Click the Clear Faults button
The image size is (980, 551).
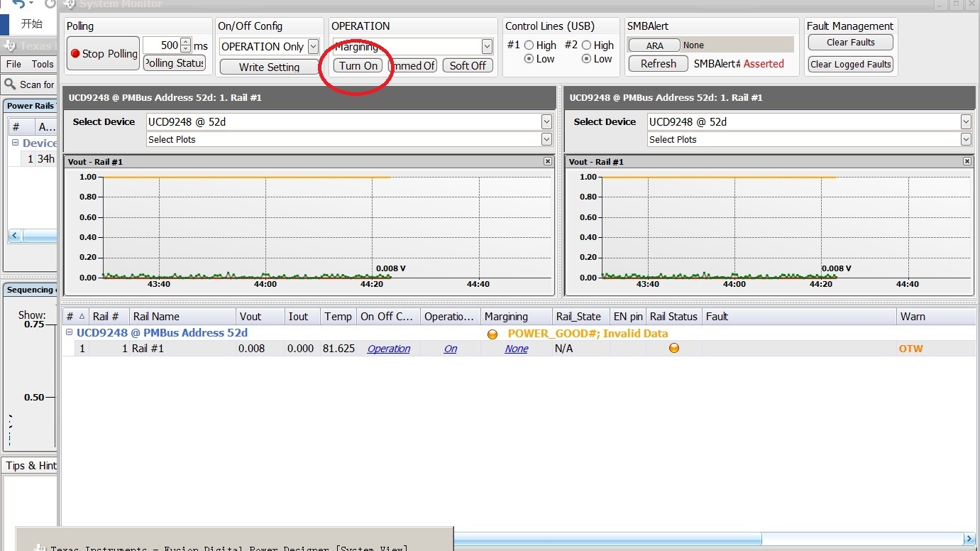click(x=851, y=43)
